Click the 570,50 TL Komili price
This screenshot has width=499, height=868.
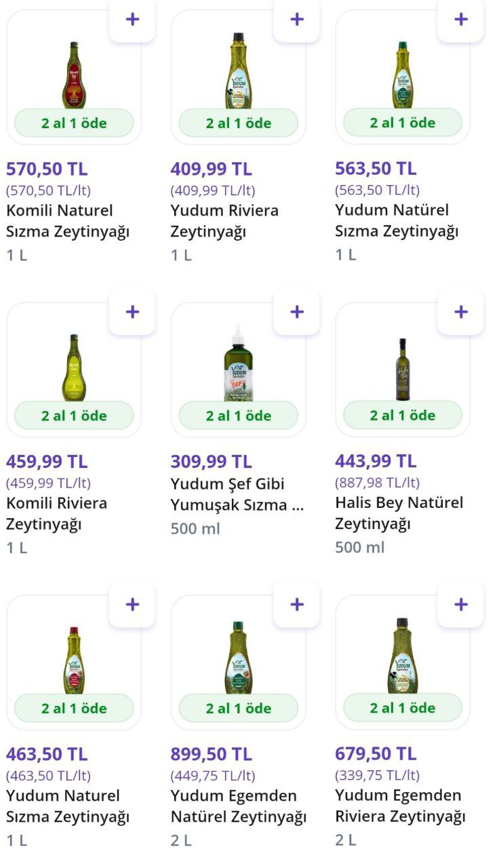(x=47, y=169)
